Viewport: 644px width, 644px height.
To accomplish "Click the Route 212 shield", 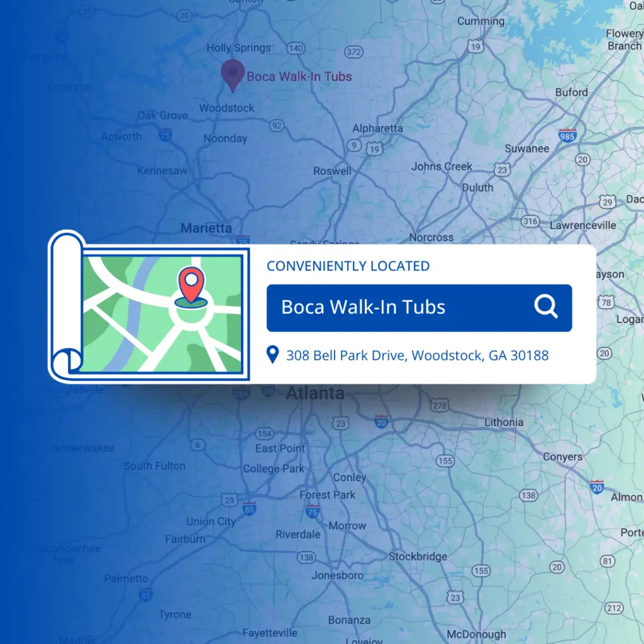I will [x=614, y=608].
